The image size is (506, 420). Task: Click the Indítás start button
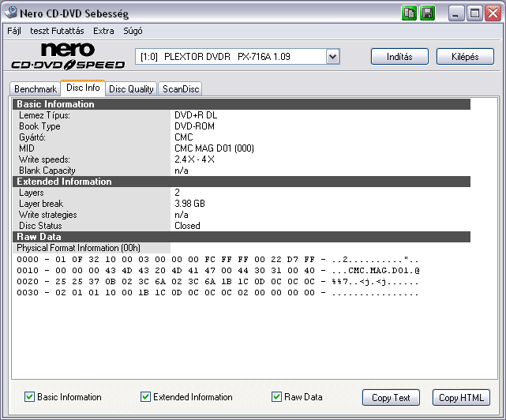tap(399, 57)
